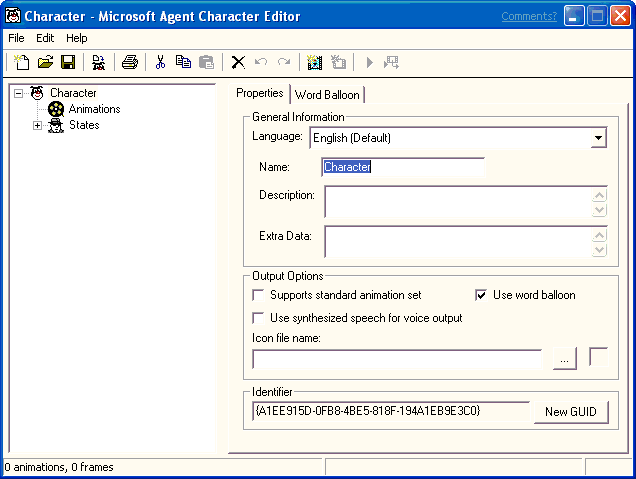Viewport: 636px width, 479px height.
Task: Click the Extra Data scrollbar up arrow
Action: point(599,235)
